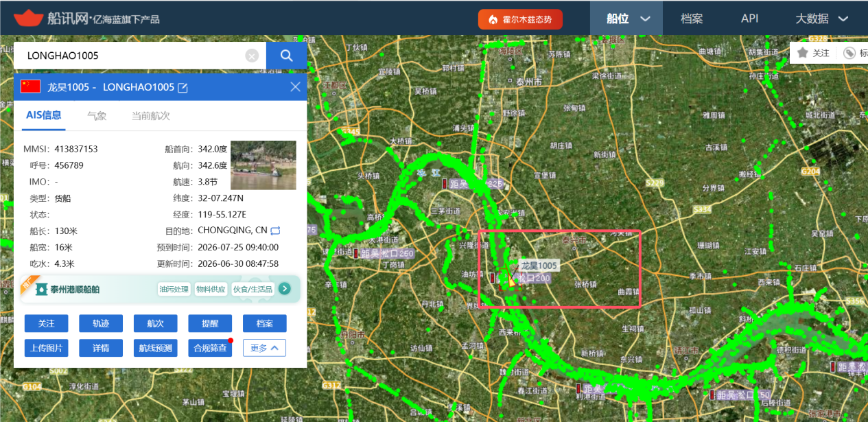Click the 油污处理 tag
Image resolution: width=868 pixels, height=422 pixels.
tap(174, 289)
